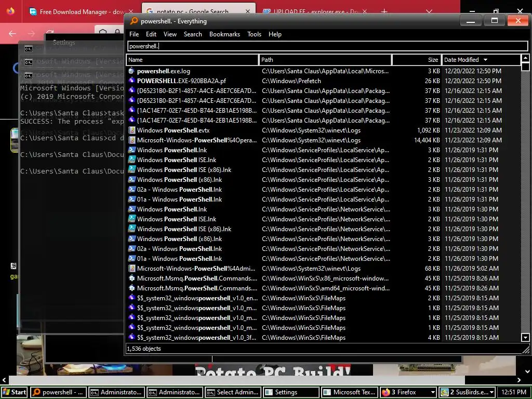
Task: Select the Windows PowerShell.evtx file name
Action: [173, 130]
